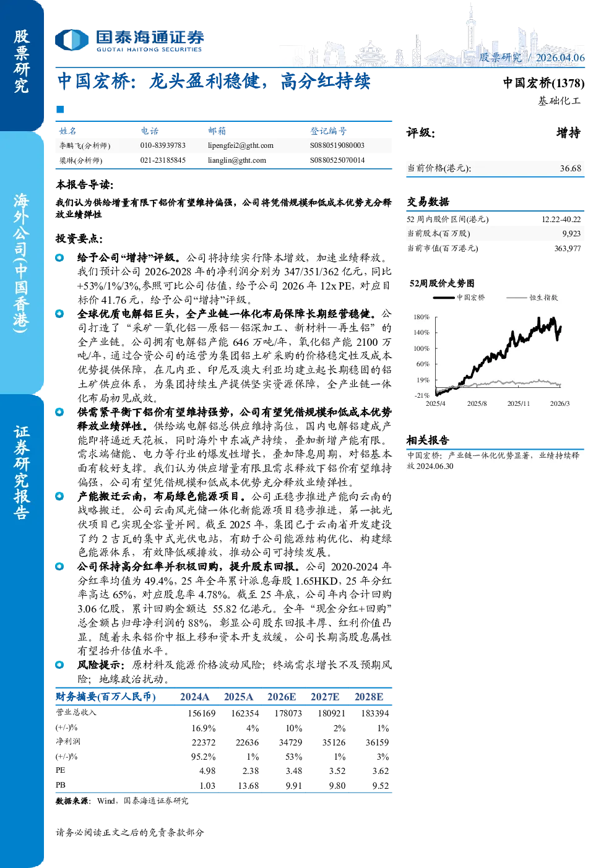Viewport: 614px width, 868px height.
Task: Click the 基础化工 industry label
Action: point(560,101)
